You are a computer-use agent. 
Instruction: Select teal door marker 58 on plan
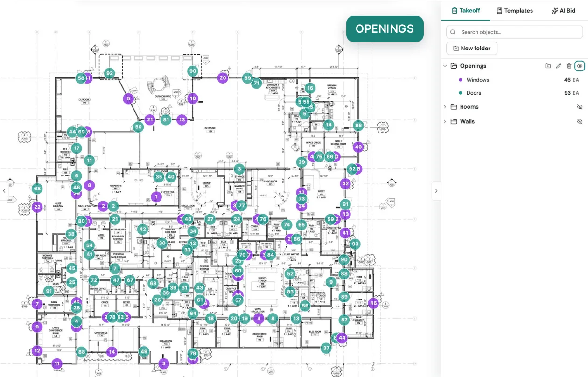(x=81, y=78)
